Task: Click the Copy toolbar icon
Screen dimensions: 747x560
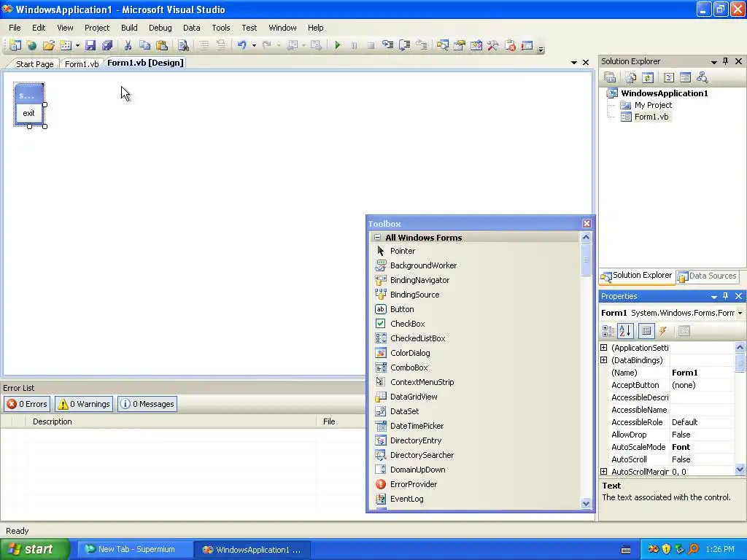Action: (x=145, y=45)
